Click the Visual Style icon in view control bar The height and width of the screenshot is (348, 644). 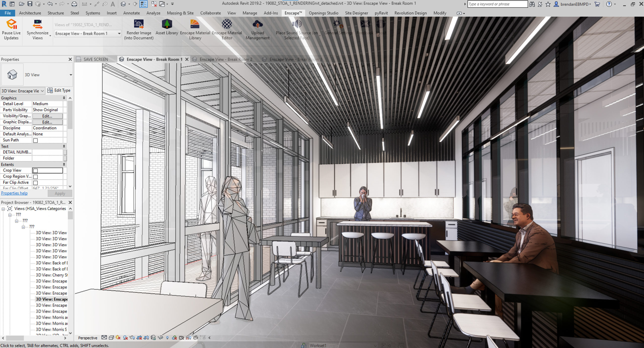(x=111, y=338)
